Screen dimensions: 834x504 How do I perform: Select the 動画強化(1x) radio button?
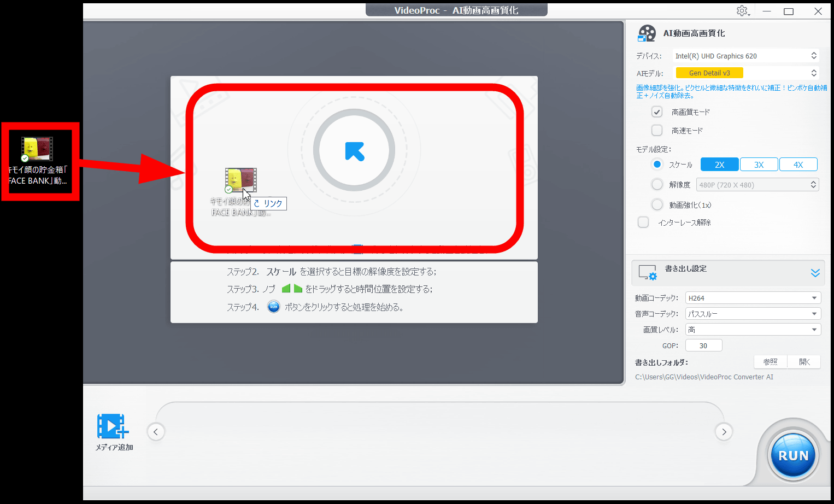click(657, 205)
